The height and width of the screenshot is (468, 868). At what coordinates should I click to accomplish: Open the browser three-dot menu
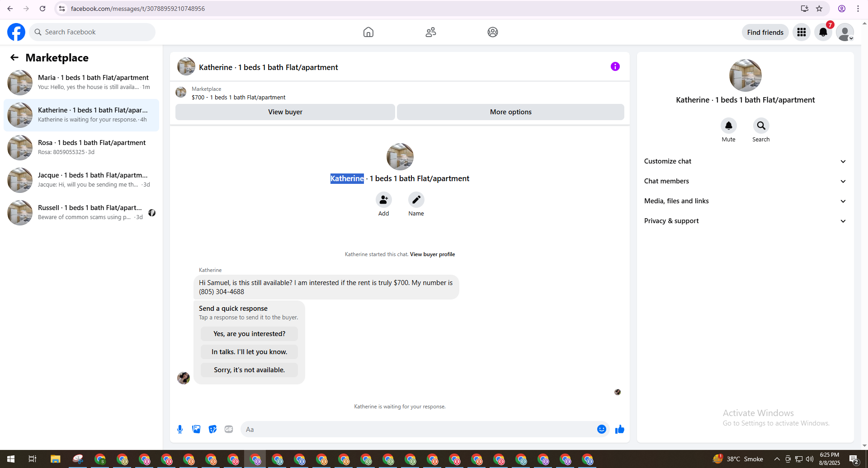click(858, 9)
